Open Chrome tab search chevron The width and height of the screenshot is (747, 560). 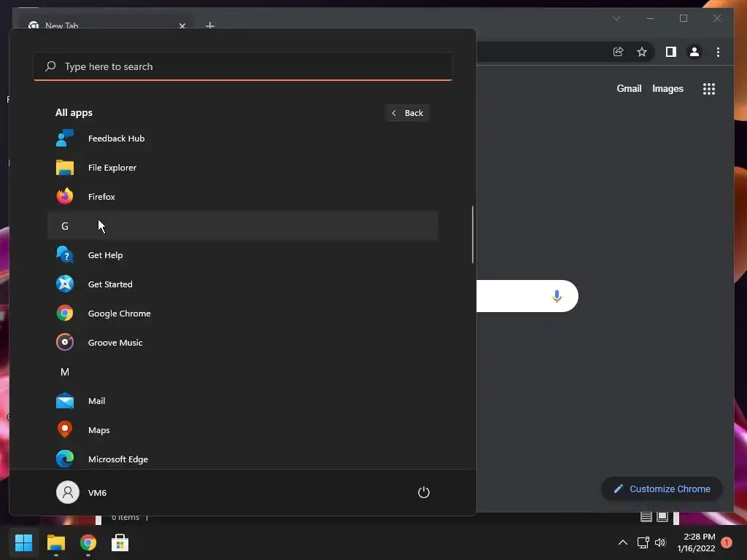click(616, 18)
